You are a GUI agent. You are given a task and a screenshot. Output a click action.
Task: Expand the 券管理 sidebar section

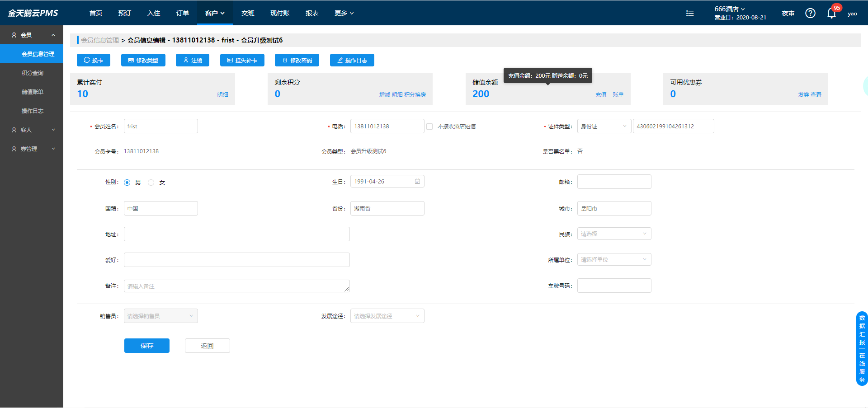(32, 149)
